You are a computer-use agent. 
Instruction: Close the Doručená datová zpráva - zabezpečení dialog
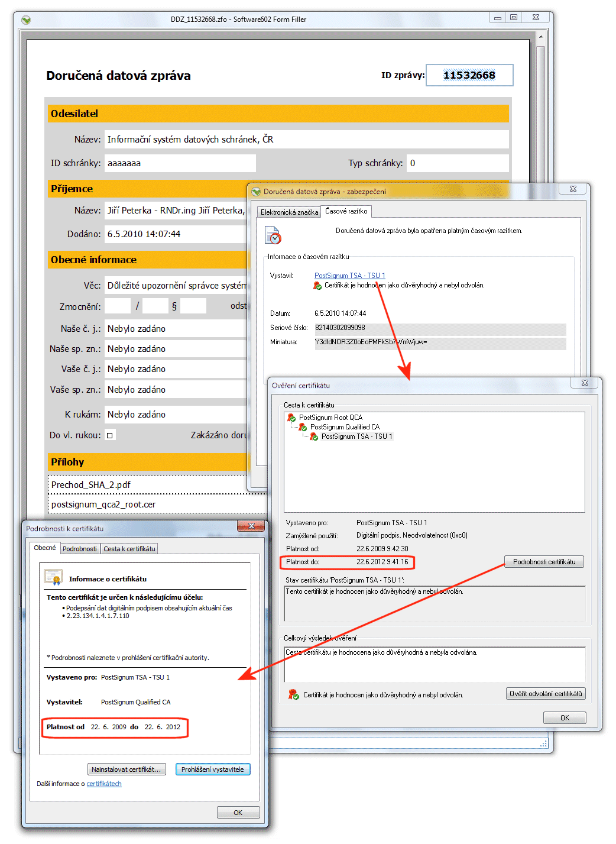click(x=573, y=189)
